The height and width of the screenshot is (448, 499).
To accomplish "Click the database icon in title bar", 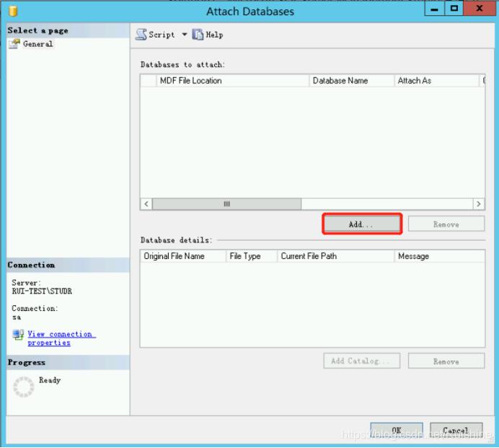I will coord(12,12).
